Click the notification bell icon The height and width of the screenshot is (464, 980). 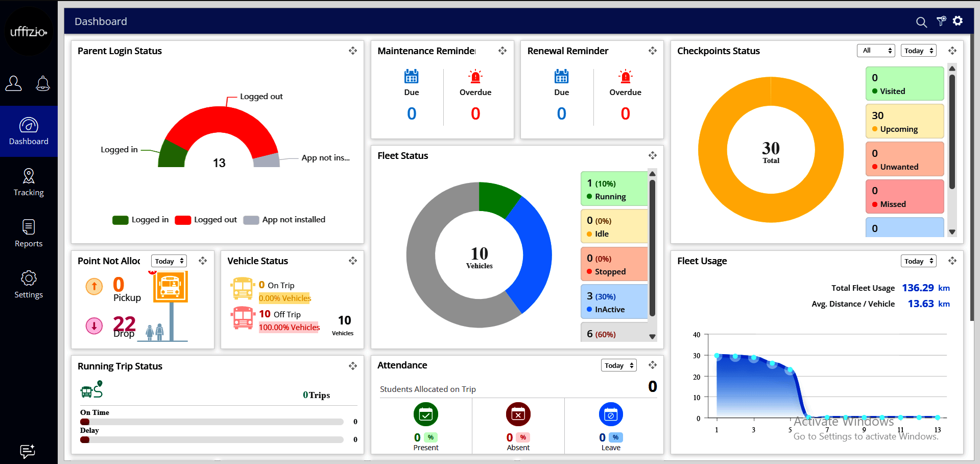(43, 83)
